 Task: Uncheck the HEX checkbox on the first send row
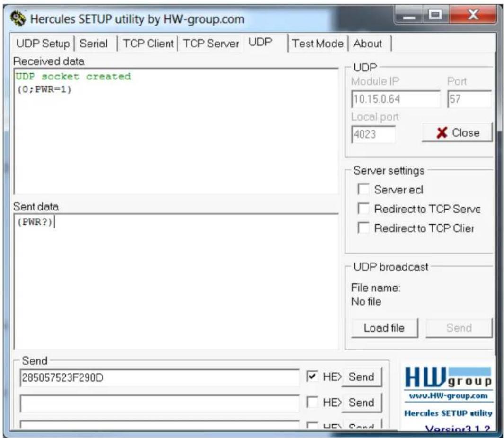pyautogui.click(x=312, y=377)
